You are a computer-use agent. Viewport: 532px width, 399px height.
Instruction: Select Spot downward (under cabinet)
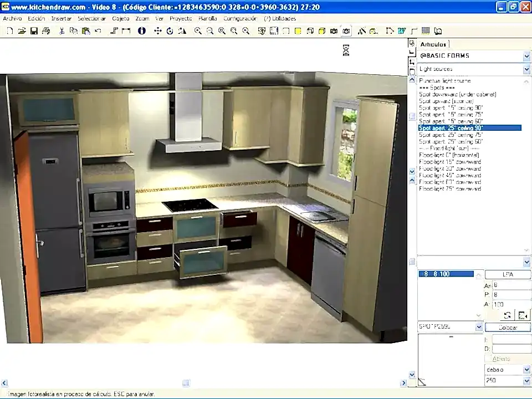(457, 94)
